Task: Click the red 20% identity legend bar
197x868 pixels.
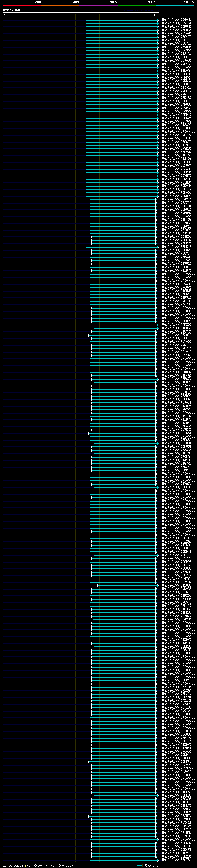Action: pyautogui.click(x=22, y=6)
